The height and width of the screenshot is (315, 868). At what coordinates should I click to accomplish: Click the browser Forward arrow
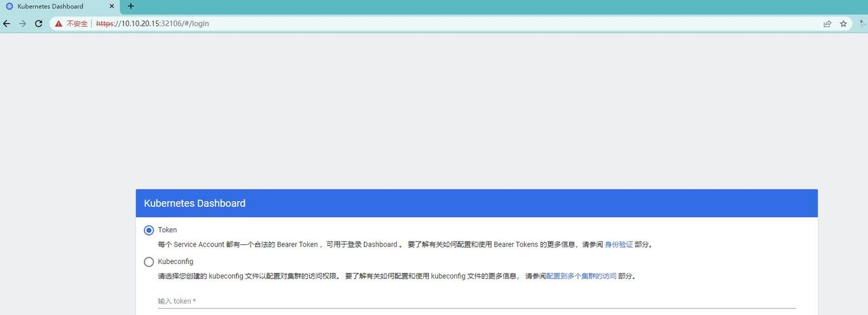click(22, 23)
